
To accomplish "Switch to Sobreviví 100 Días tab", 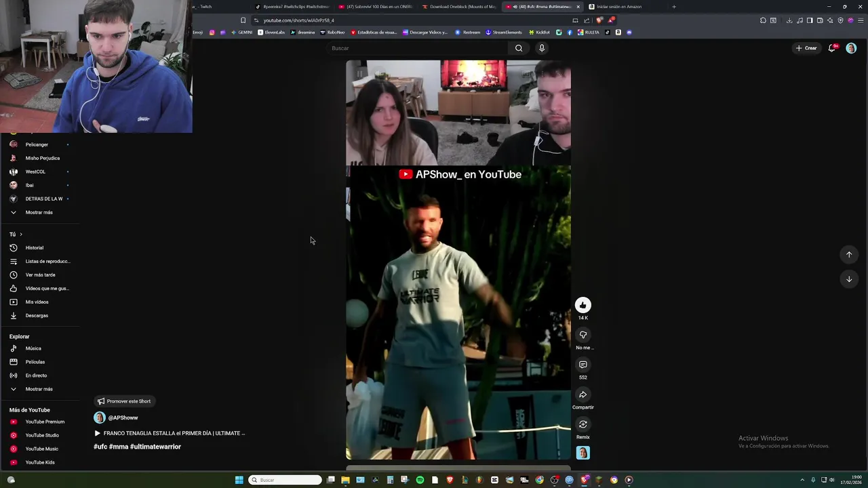I will point(375,7).
